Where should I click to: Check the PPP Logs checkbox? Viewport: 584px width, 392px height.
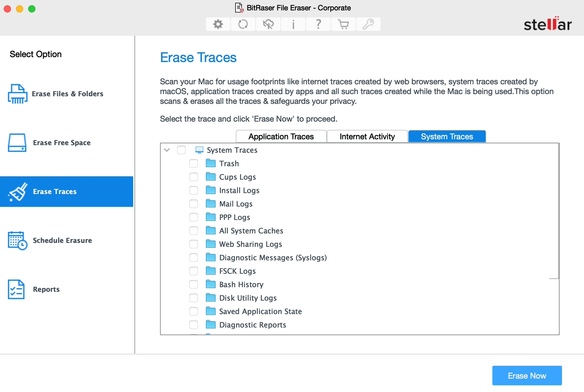[194, 217]
